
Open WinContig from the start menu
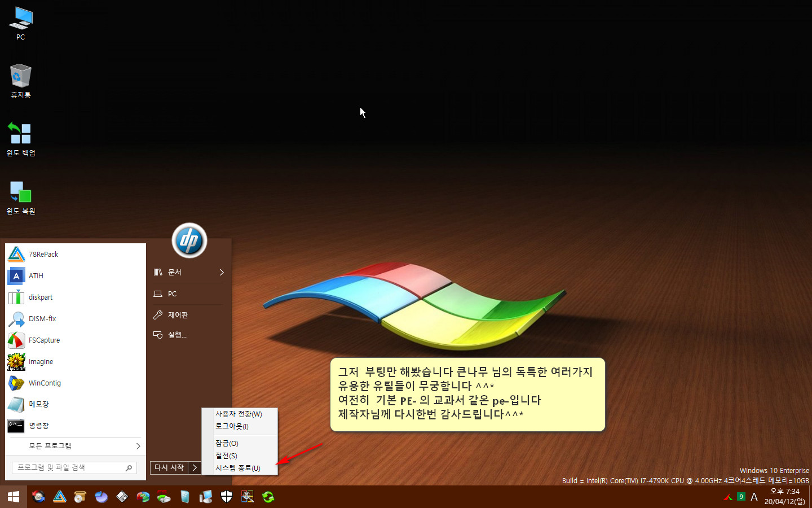click(x=76, y=383)
